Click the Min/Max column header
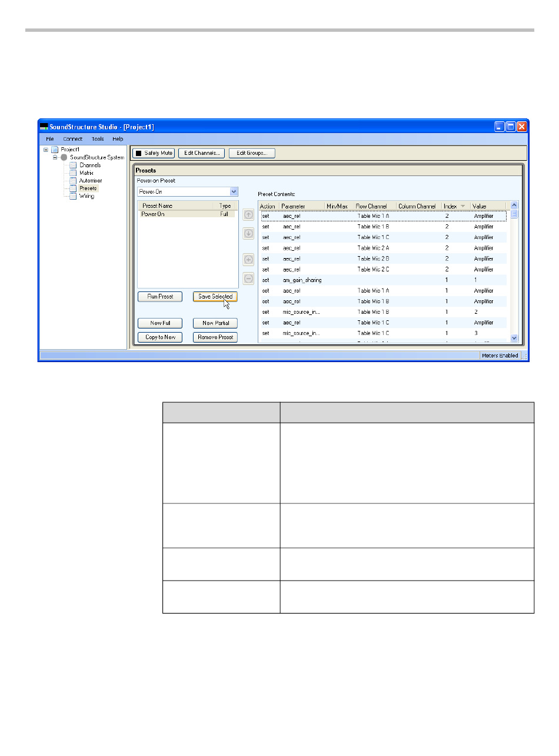 point(339,206)
